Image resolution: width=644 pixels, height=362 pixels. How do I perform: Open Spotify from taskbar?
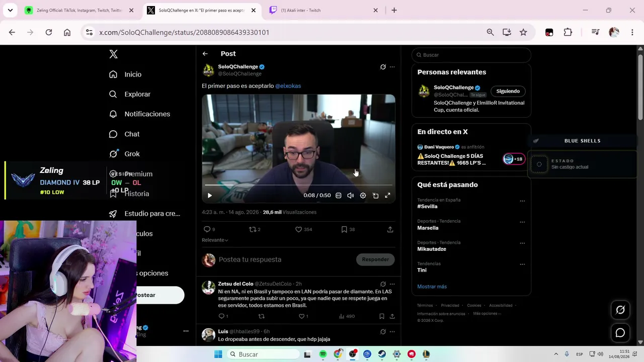(x=323, y=354)
